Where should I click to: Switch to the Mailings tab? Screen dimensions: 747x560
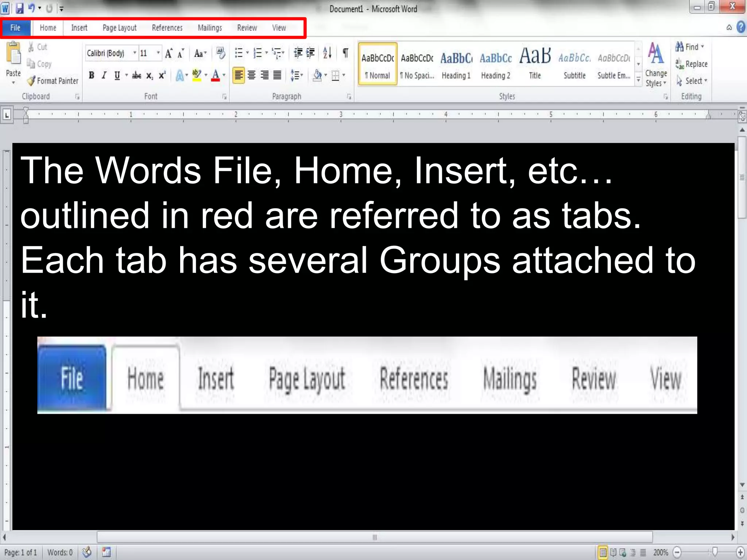(x=210, y=28)
